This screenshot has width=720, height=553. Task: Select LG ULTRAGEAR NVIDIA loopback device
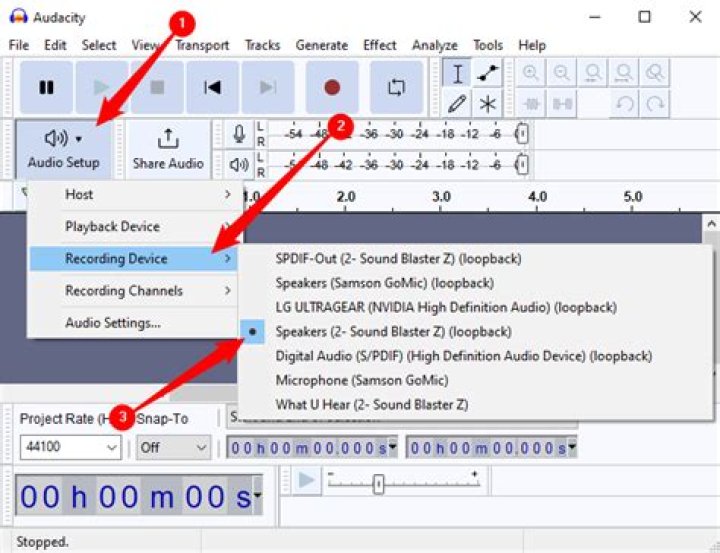click(475, 307)
